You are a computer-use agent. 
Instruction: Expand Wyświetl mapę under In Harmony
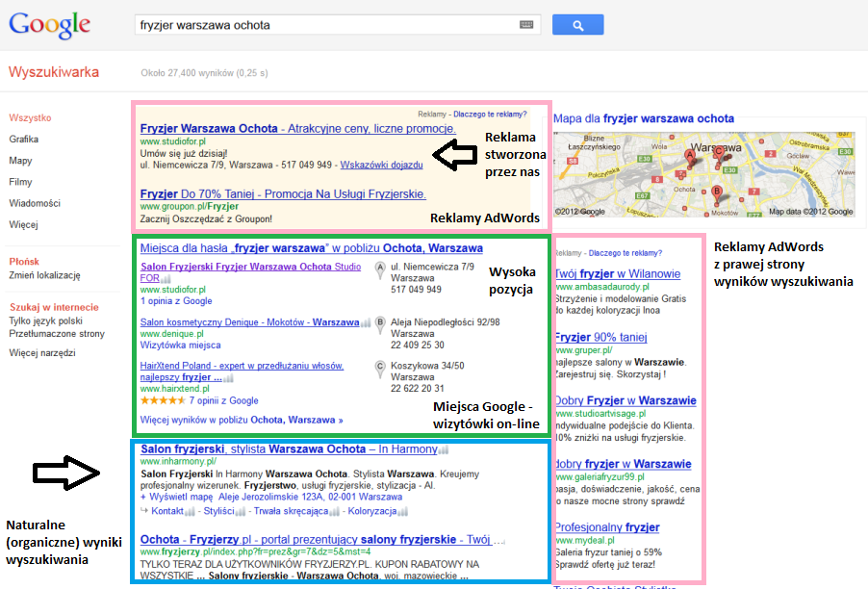[176, 498]
